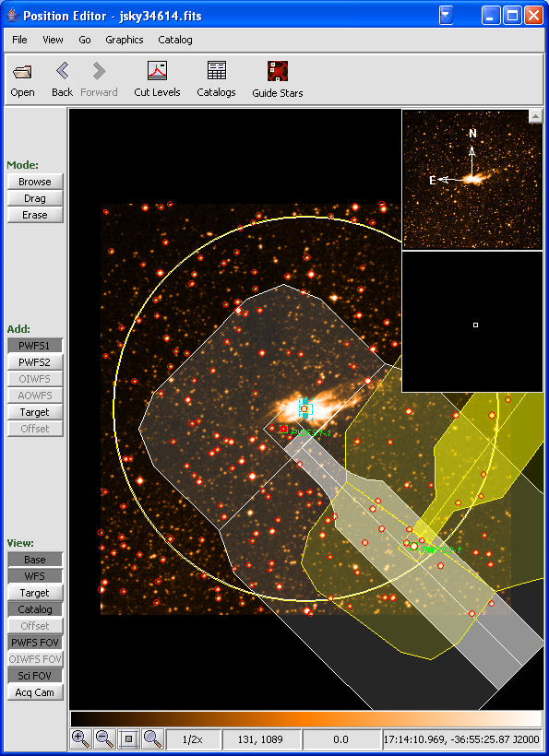Toggle the Sci FOV view
This screenshot has width=549, height=756.
click(x=35, y=676)
